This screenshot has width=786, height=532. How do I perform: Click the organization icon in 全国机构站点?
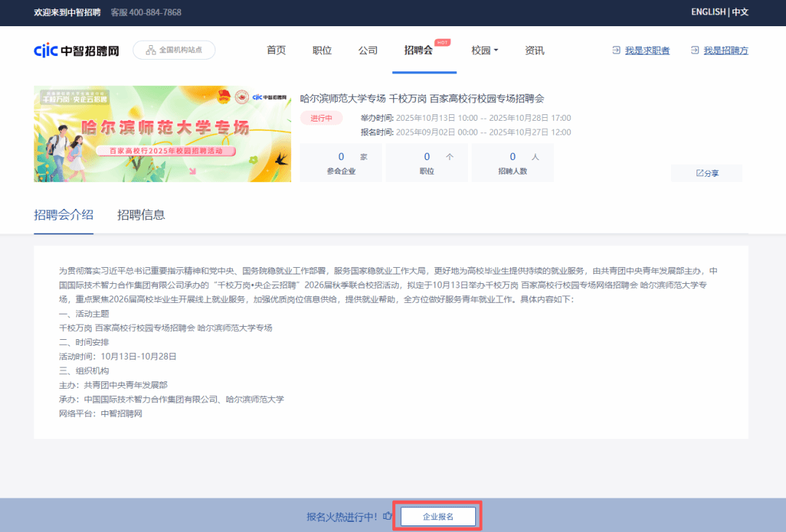[151, 50]
